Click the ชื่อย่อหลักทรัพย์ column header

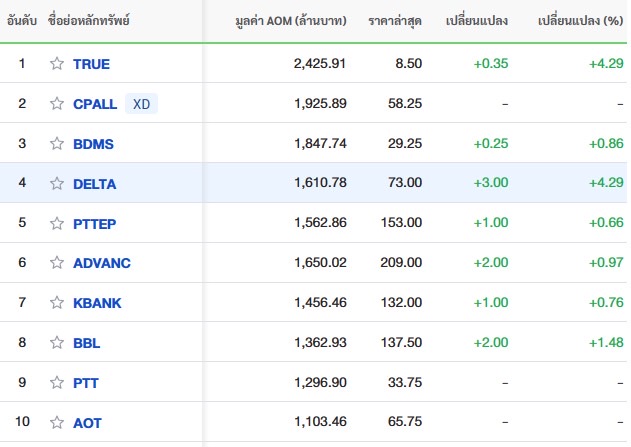[x=89, y=21]
